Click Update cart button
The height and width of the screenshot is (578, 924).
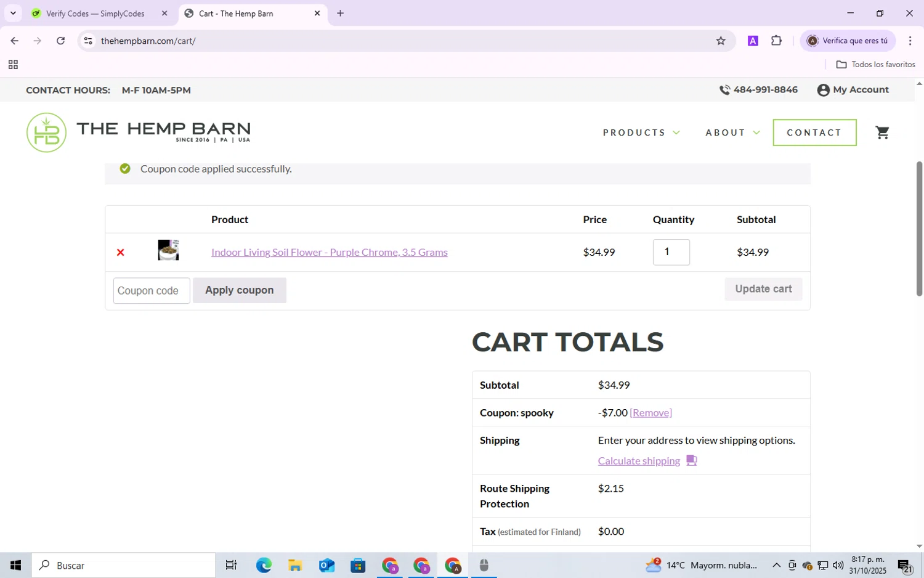click(x=763, y=289)
